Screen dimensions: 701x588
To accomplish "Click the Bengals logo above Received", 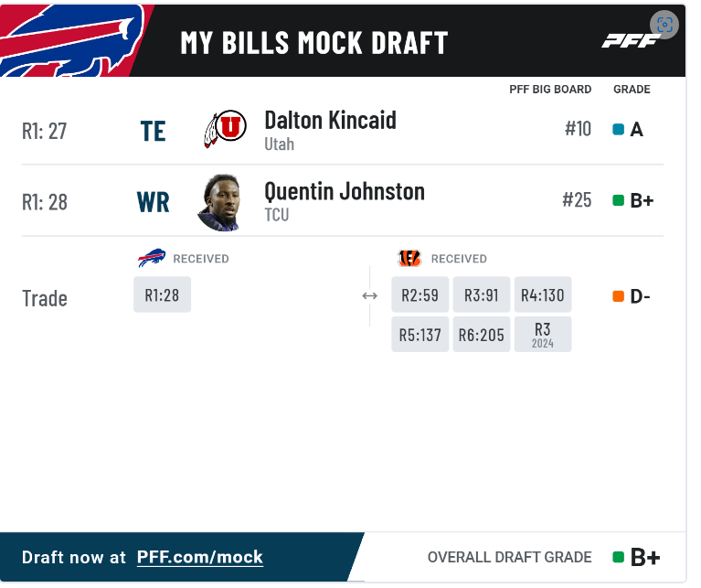I will click(x=409, y=258).
